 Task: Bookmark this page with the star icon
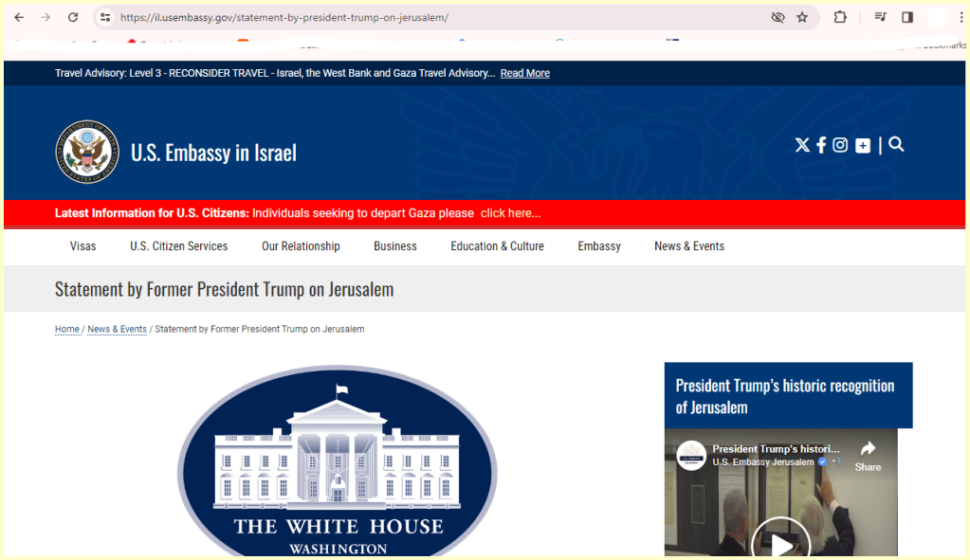click(x=802, y=17)
